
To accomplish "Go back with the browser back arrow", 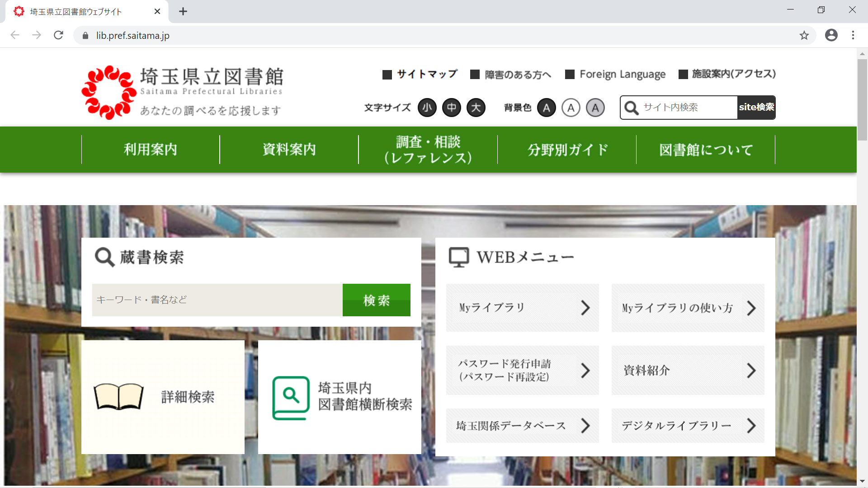I will pos(15,35).
